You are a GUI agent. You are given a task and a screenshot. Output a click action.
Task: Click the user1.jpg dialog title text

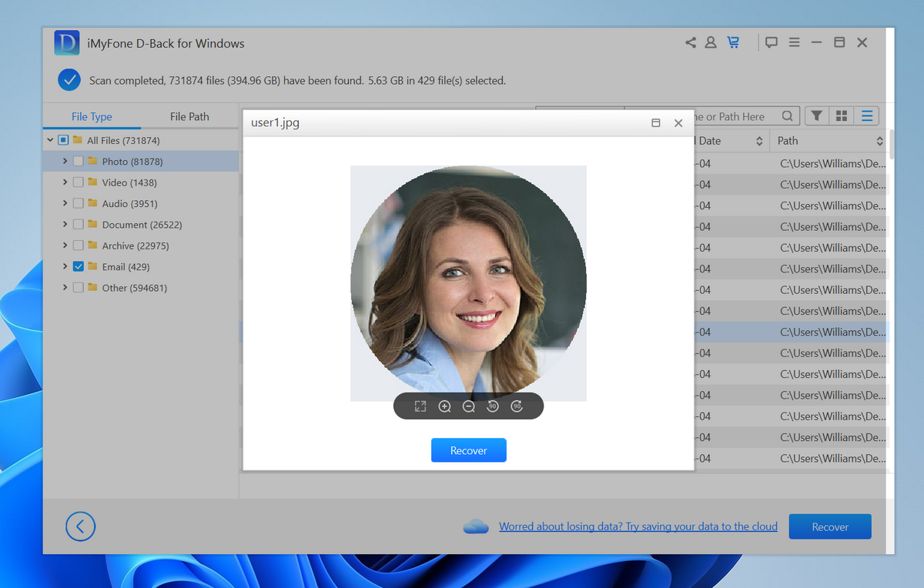click(275, 123)
